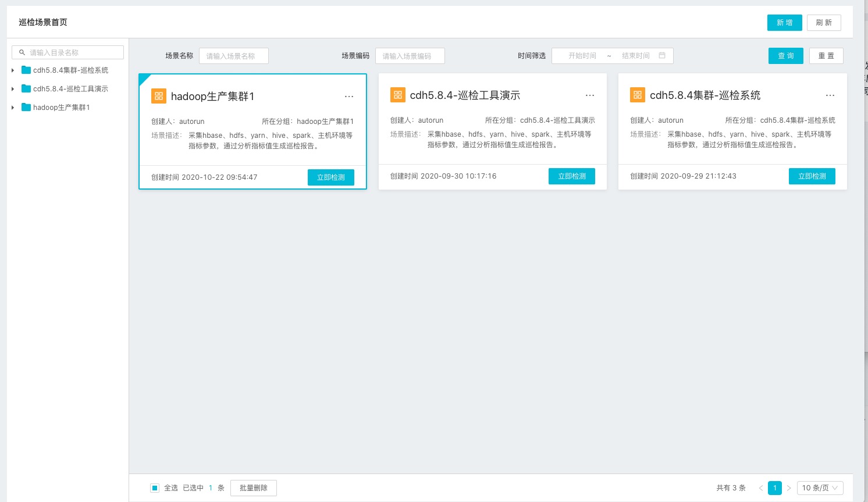The width and height of the screenshot is (868, 502).
Task: Select cdh5.8.4-巡检工具演示 folder icon in tree
Action: [x=26, y=88]
